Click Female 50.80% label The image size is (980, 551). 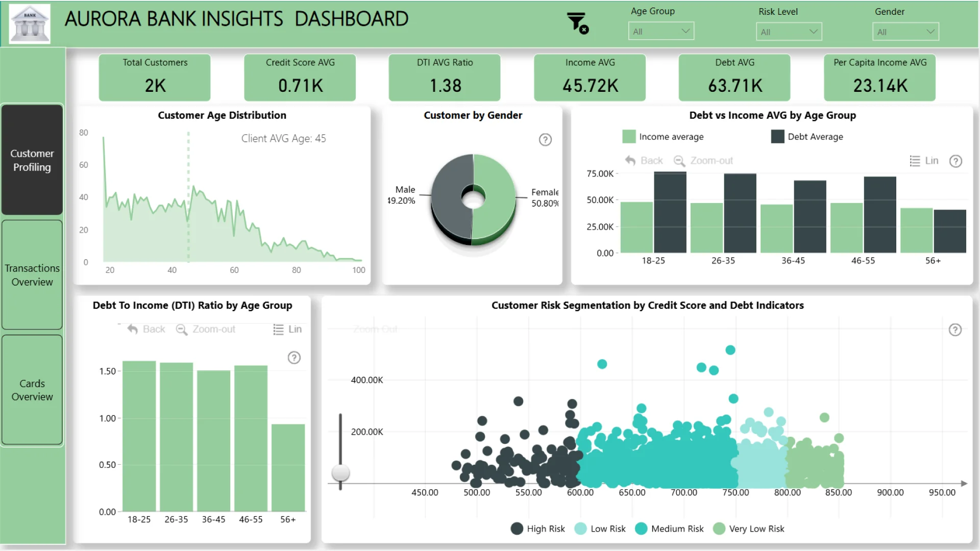point(545,197)
